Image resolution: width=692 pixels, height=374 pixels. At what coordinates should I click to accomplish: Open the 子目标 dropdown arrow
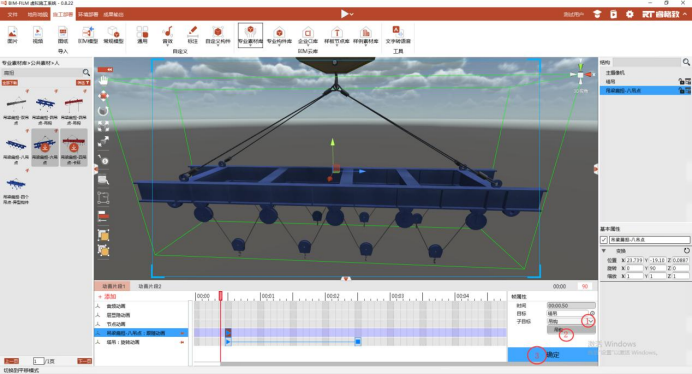[x=590, y=321]
